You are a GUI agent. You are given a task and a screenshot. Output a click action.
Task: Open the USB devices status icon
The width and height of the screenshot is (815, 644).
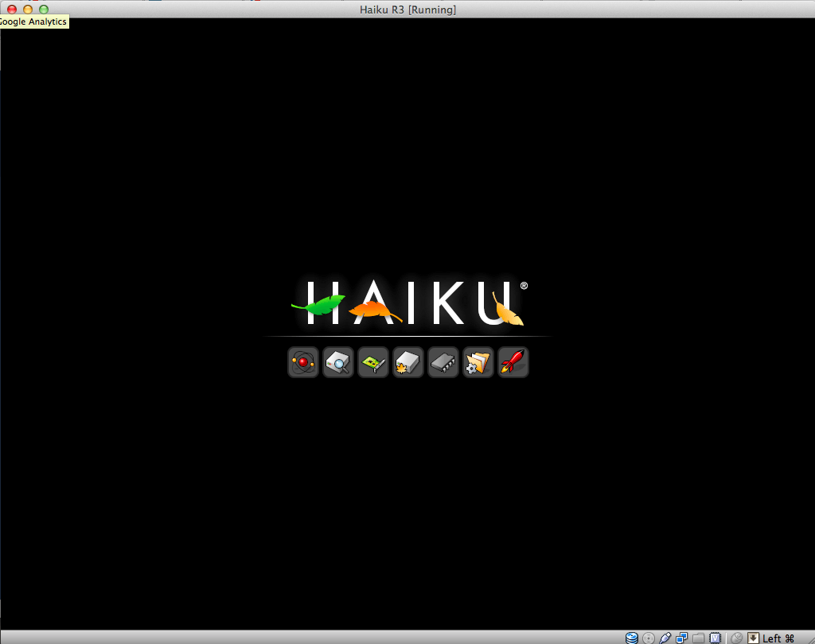tap(665, 638)
